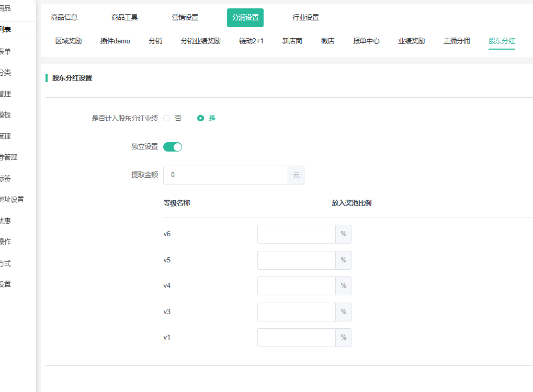Click the 提取金额 input field
Image resolution: width=533 pixels, height=392 pixels.
[x=225, y=175]
